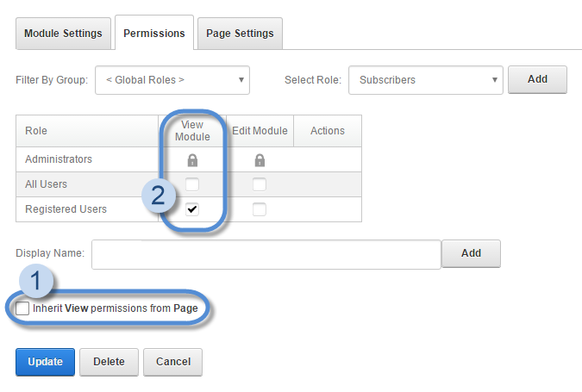The height and width of the screenshot is (392, 582).
Task: Toggle Inherit View permissions from Page
Action: click(x=22, y=308)
